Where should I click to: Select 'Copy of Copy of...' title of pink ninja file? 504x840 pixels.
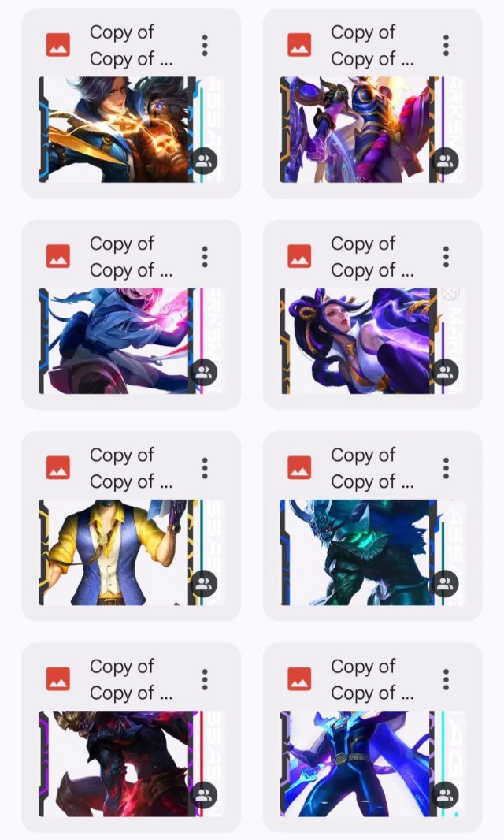pos(132,257)
